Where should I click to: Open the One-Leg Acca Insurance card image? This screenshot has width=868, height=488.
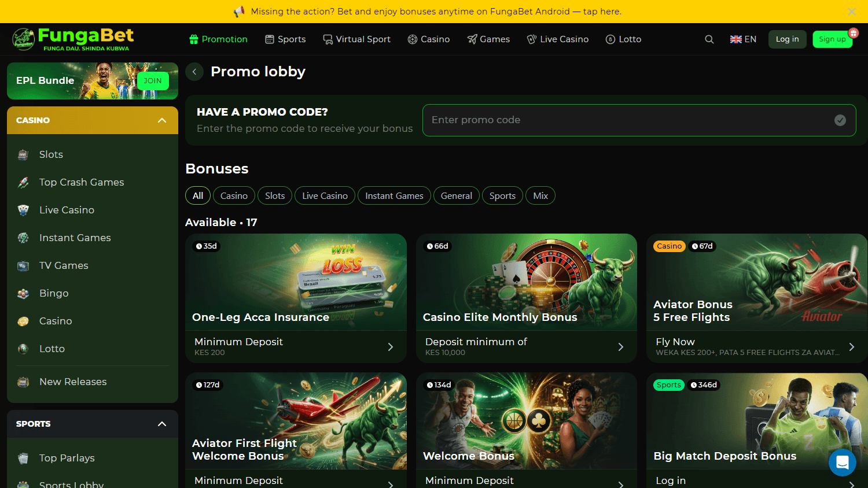point(296,282)
